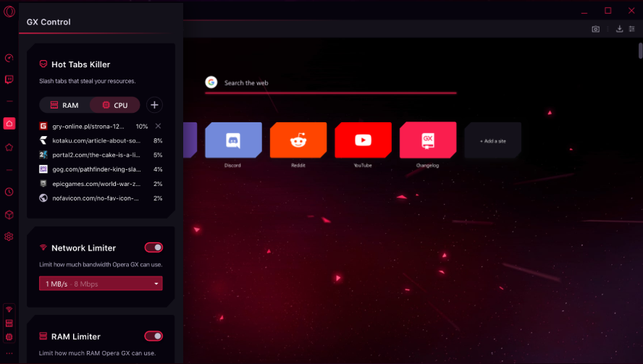Click the epicgames.com row favicon
Image resolution: width=643 pixels, height=364 pixels.
43,184
